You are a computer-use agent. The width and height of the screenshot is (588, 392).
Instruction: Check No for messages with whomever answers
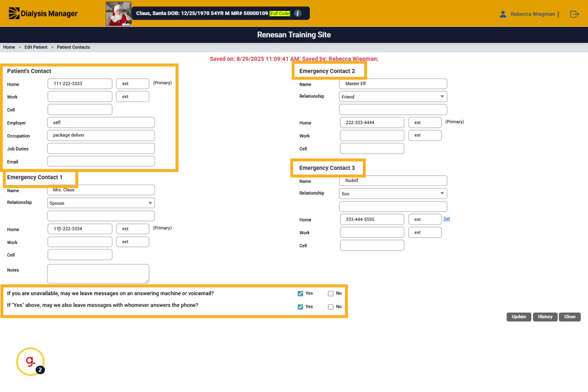[330, 307]
